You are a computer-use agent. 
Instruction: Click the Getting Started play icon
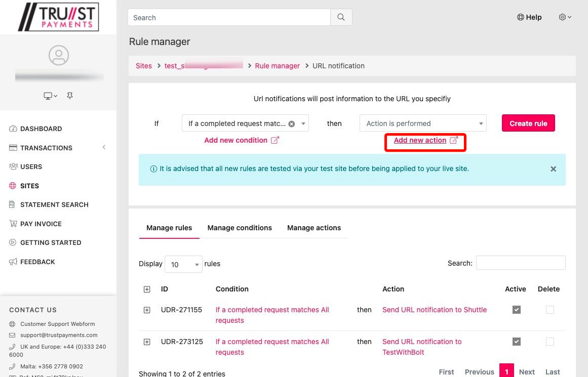pyautogui.click(x=13, y=242)
